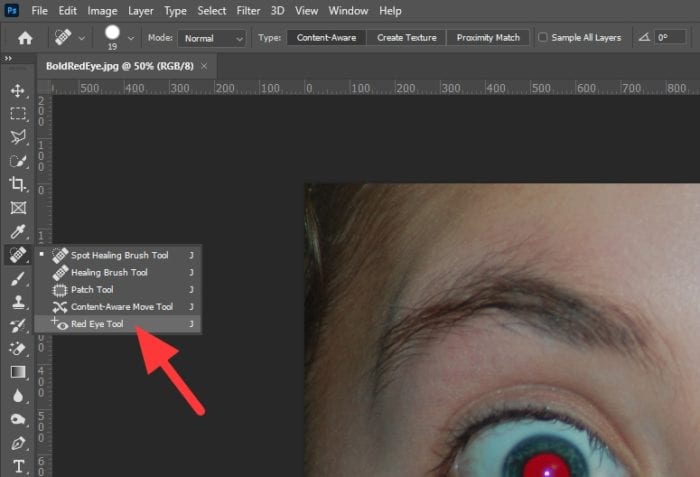Select the Brush tool
Screen dimensions: 700x477
(x=18, y=279)
